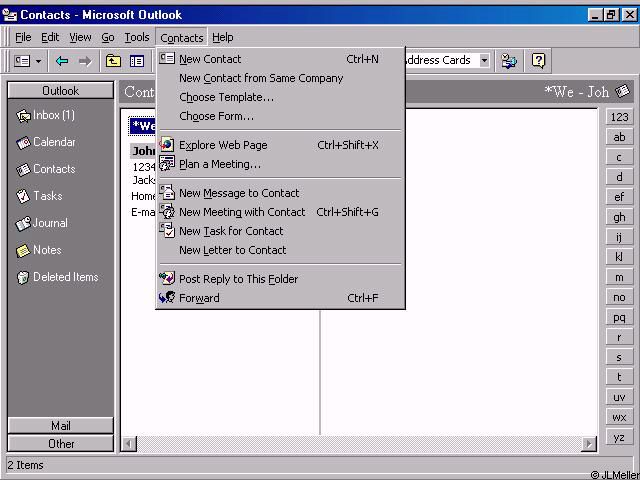Open the Go menu
Screen dimensions: 640x480
tap(108, 37)
